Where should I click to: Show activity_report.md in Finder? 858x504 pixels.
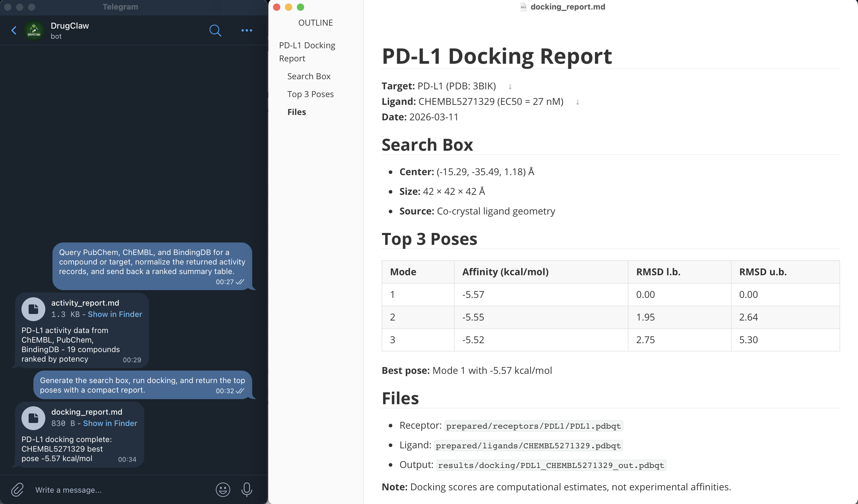115,314
